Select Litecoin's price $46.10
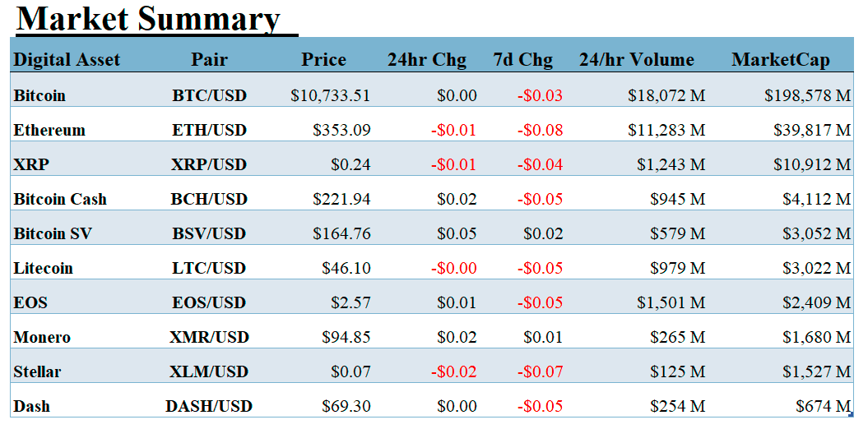Screen dimensions: 868x429 (346, 268)
